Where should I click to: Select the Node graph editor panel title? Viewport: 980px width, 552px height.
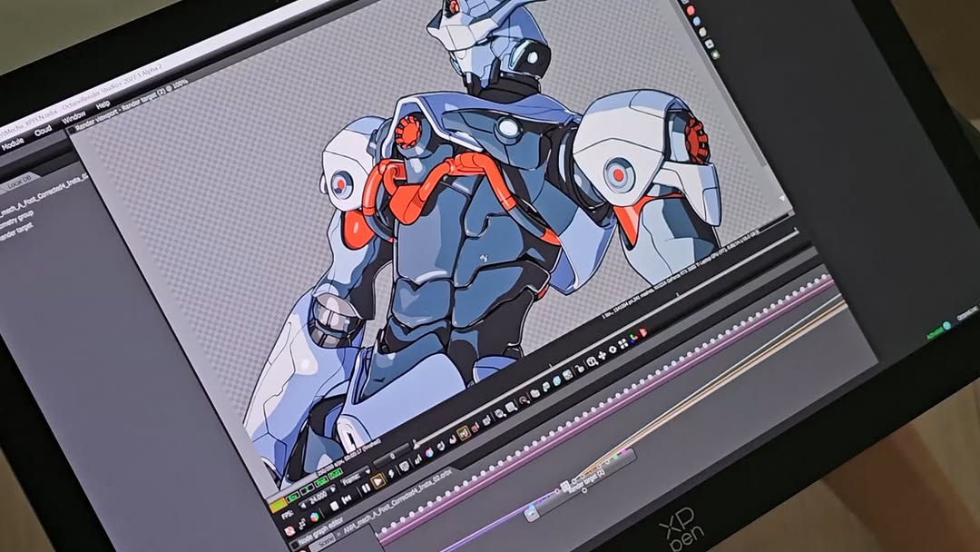[320, 531]
